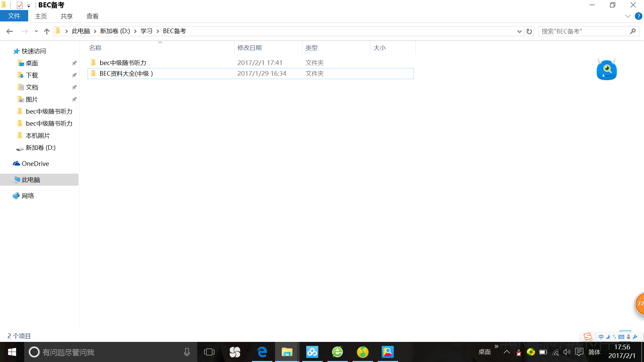Image resolution: width=644 pixels, height=362 pixels.
Task: Select the BEC资料大全(中级) folder
Action: (x=126, y=73)
